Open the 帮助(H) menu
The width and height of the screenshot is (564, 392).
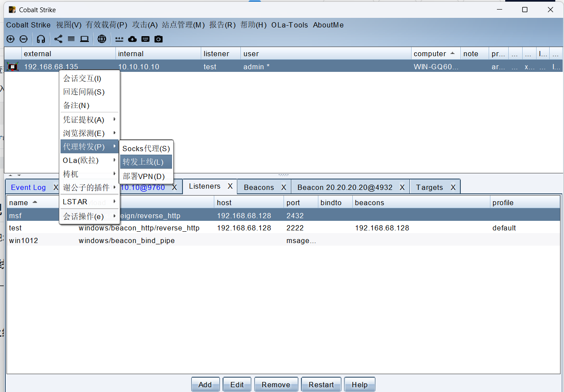(x=253, y=25)
